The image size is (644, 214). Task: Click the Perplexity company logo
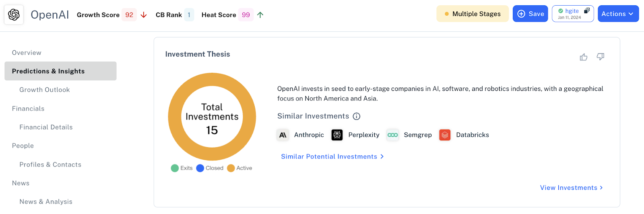pos(337,135)
